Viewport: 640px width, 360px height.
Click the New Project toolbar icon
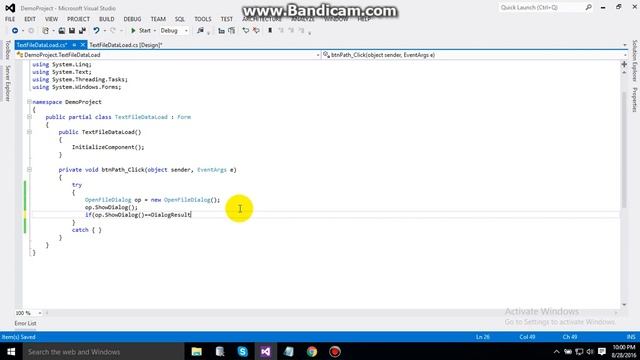pos(45,31)
